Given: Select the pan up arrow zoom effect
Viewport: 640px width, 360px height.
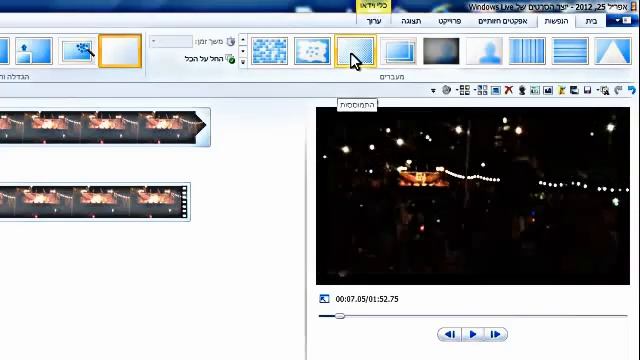Looking at the screenshot, I should 34,51.
